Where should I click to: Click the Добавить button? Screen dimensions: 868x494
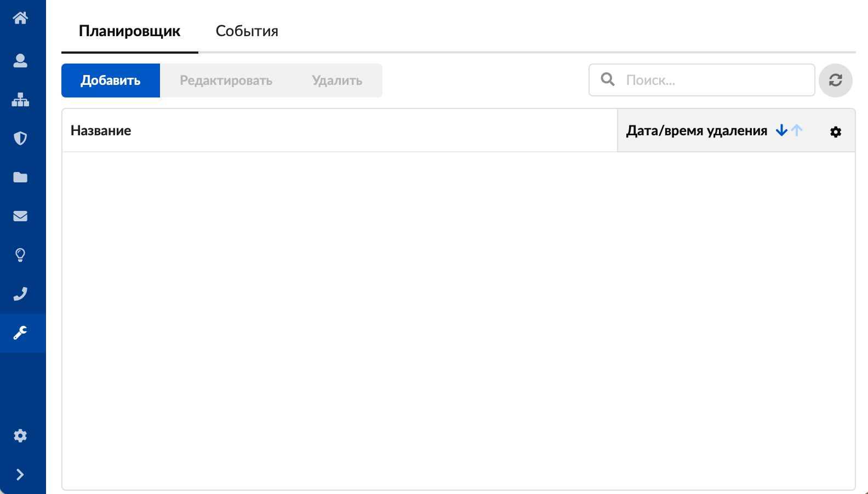click(x=111, y=81)
